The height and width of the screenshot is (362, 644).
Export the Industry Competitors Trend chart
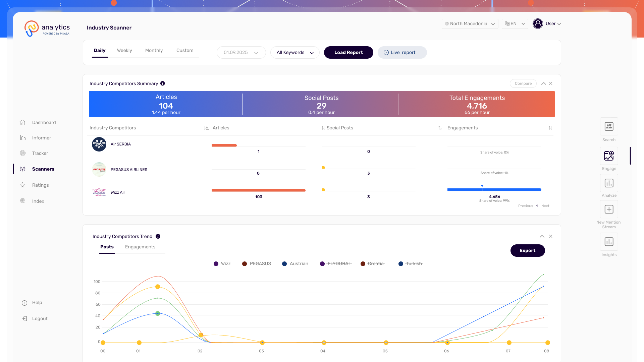(x=528, y=250)
